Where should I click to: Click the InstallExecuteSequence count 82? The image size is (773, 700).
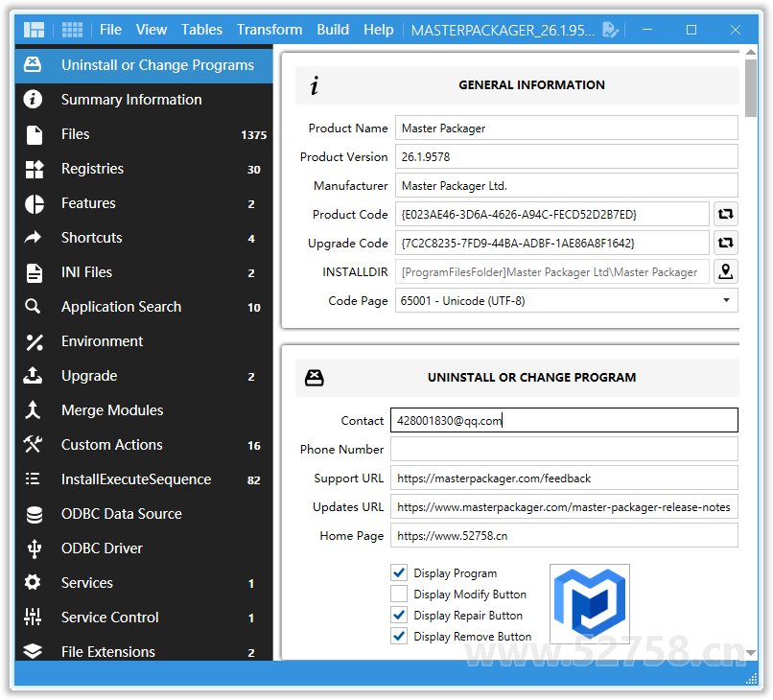point(253,479)
